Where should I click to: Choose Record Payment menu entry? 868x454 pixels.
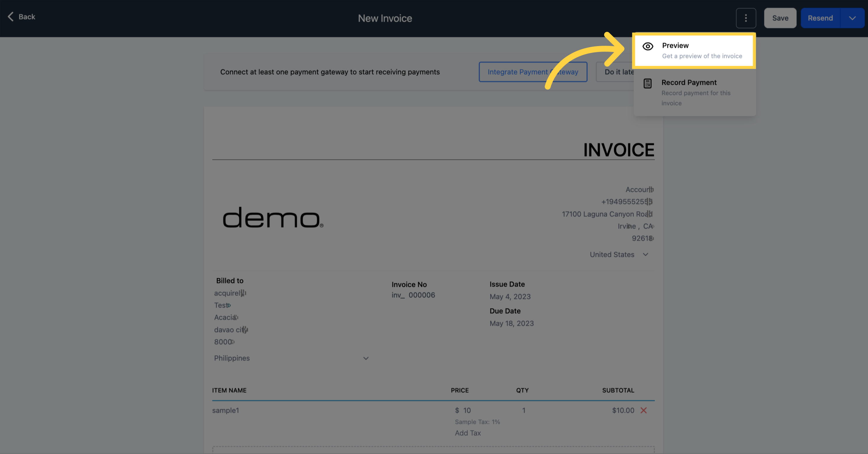[x=694, y=92]
